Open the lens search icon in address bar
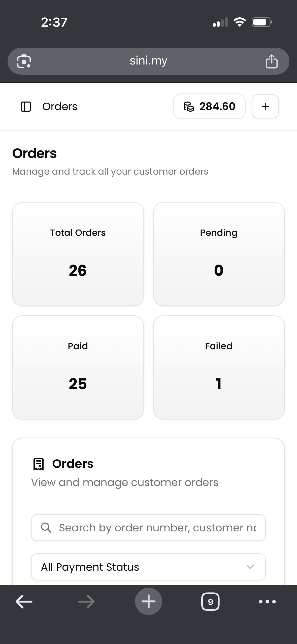Screen dimensions: 297x644 tap(24, 61)
